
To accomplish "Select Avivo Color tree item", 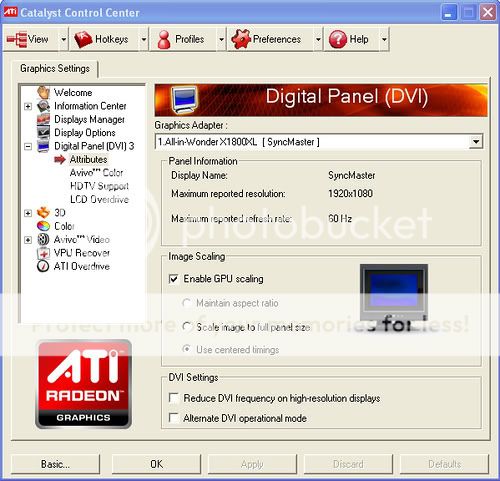I will click(96, 173).
